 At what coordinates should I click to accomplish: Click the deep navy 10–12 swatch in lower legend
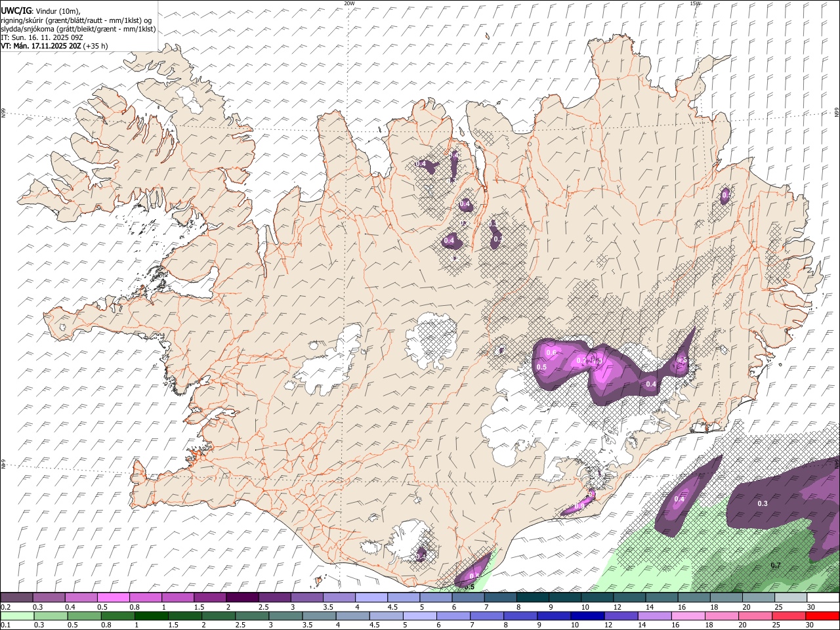587,616
